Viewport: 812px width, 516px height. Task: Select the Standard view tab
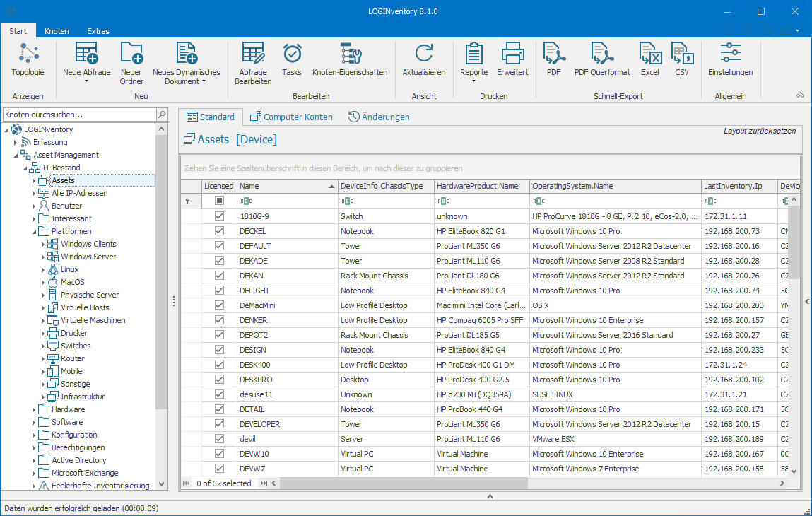(x=211, y=117)
